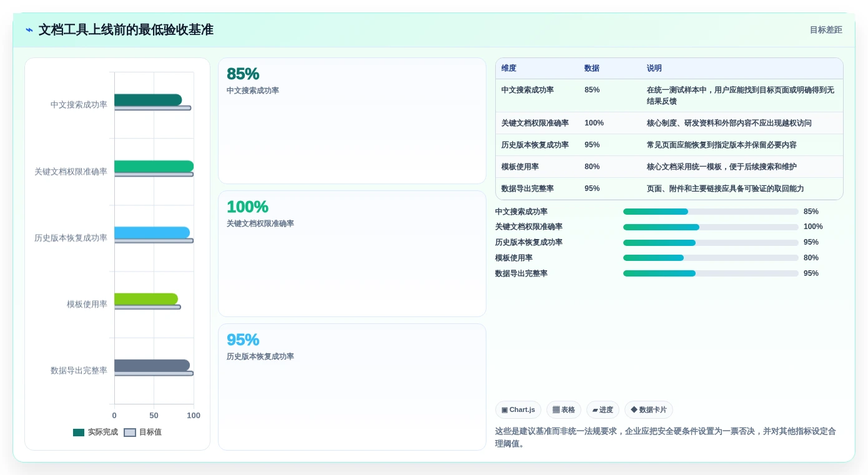
Task: Select the 数据卡片 tag chip
Action: click(x=649, y=410)
